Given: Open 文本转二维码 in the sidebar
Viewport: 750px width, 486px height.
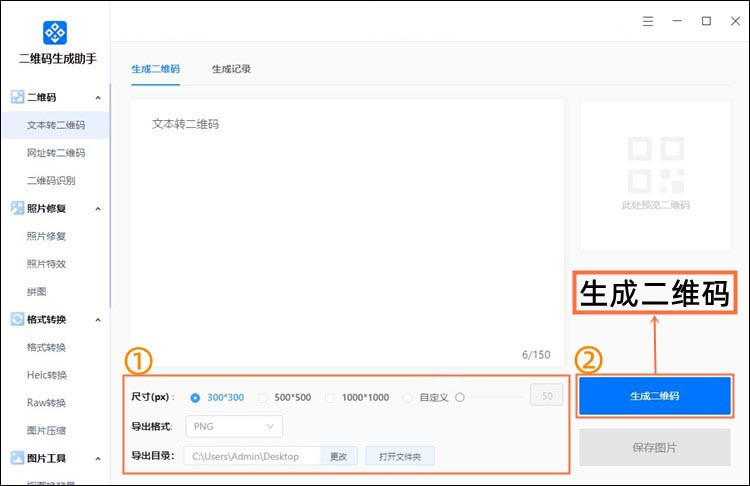Looking at the screenshot, I should coord(55,125).
